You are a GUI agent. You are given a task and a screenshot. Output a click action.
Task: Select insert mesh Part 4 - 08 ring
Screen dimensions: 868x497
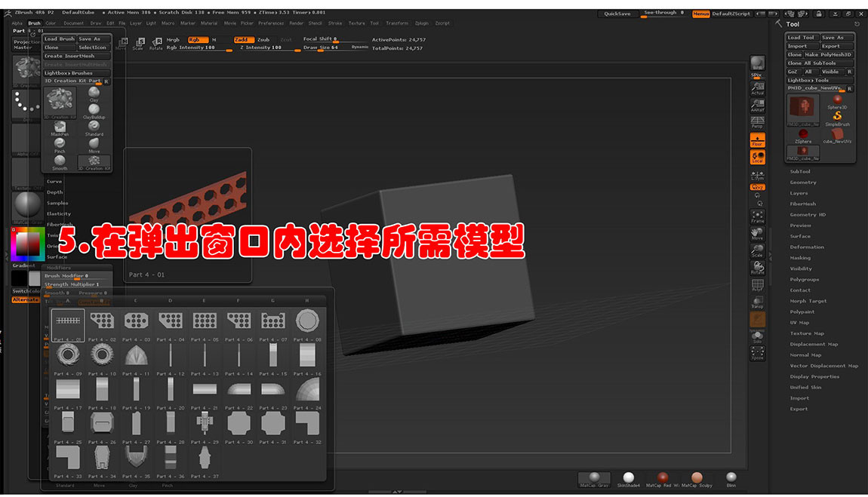(306, 324)
